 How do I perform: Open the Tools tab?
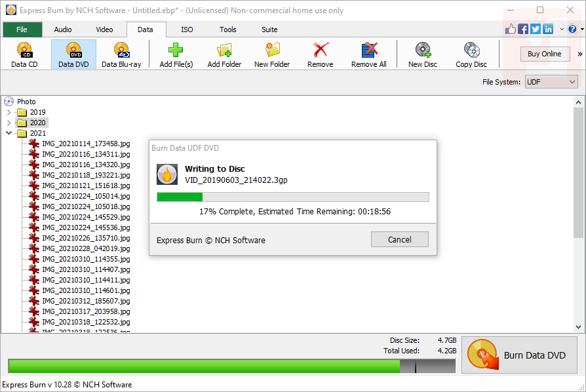point(228,29)
